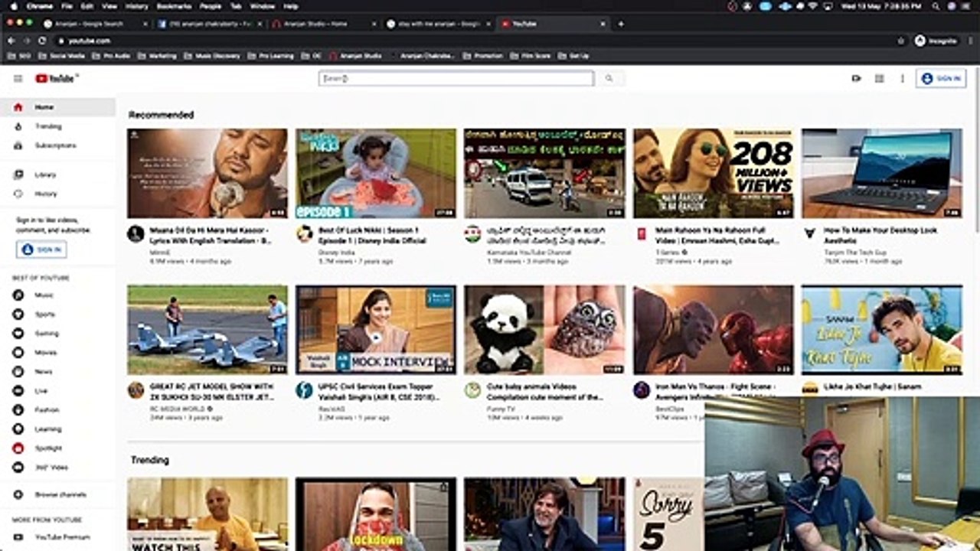Click the Browse channels plus icon
Image resolution: width=980 pixels, height=551 pixels.
[x=18, y=495]
